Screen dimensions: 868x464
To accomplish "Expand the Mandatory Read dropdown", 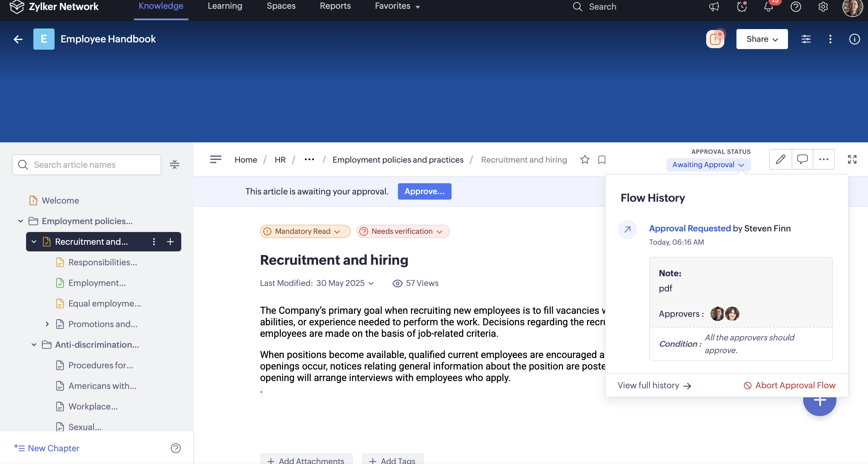I will (x=305, y=231).
